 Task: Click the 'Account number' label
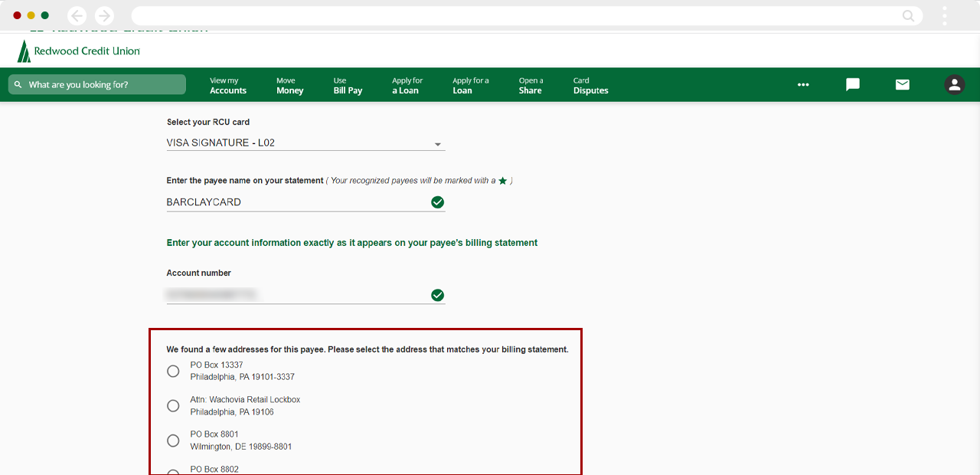coord(199,273)
